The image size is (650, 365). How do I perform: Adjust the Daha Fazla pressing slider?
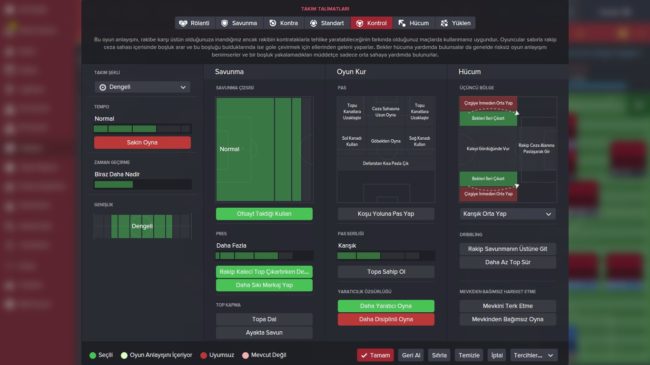[x=264, y=256]
